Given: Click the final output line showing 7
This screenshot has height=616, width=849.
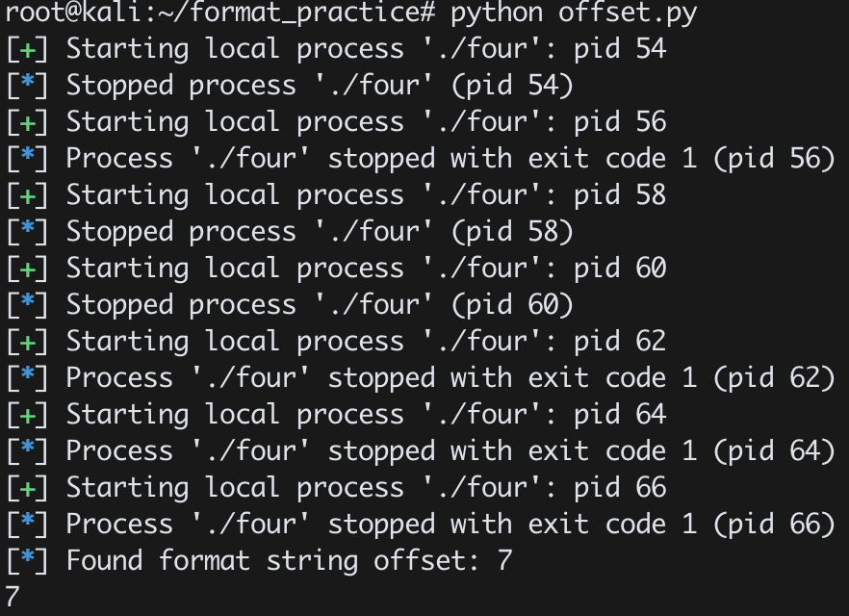Looking at the screenshot, I should click(12, 597).
